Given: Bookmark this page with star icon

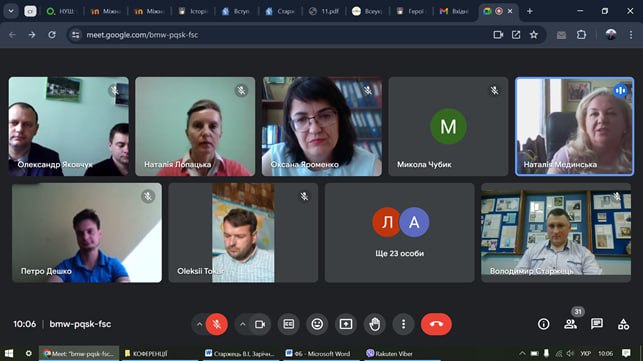Looking at the screenshot, I should 534,35.
